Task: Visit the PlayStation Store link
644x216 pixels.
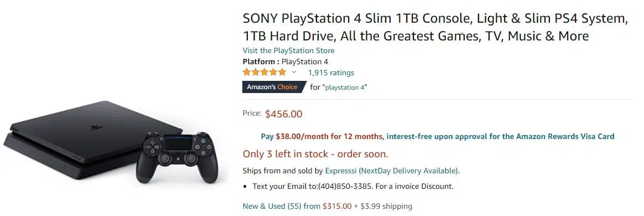Action: click(x=288, y=50)
